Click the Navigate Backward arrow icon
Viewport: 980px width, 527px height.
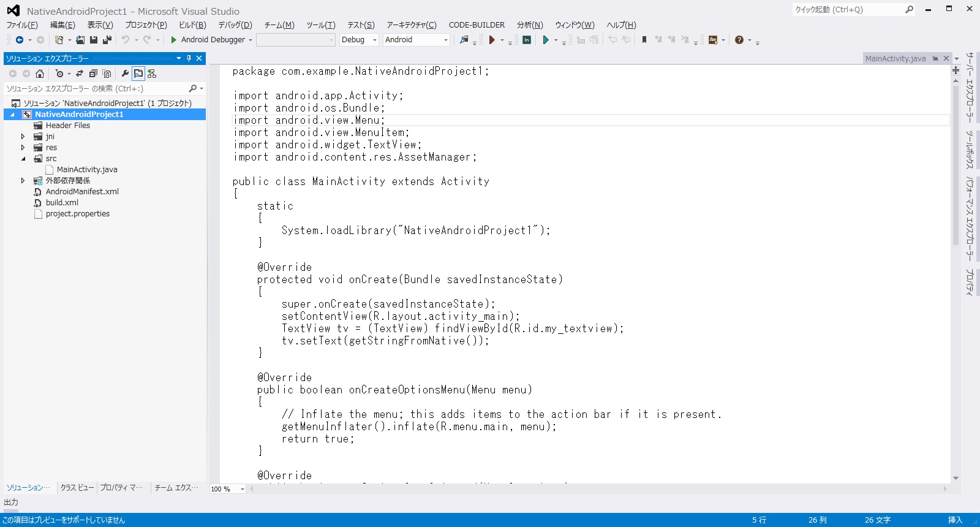[x=20, y=40]
